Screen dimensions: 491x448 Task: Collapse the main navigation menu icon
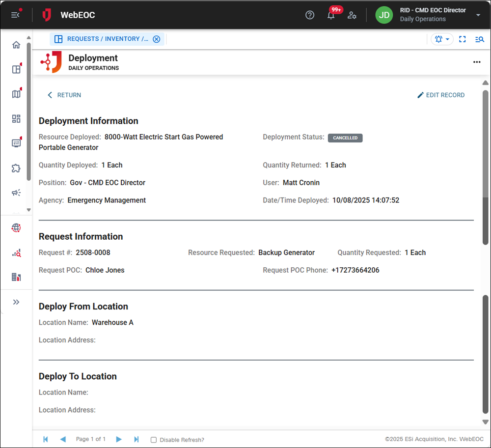tap(15, 15)
